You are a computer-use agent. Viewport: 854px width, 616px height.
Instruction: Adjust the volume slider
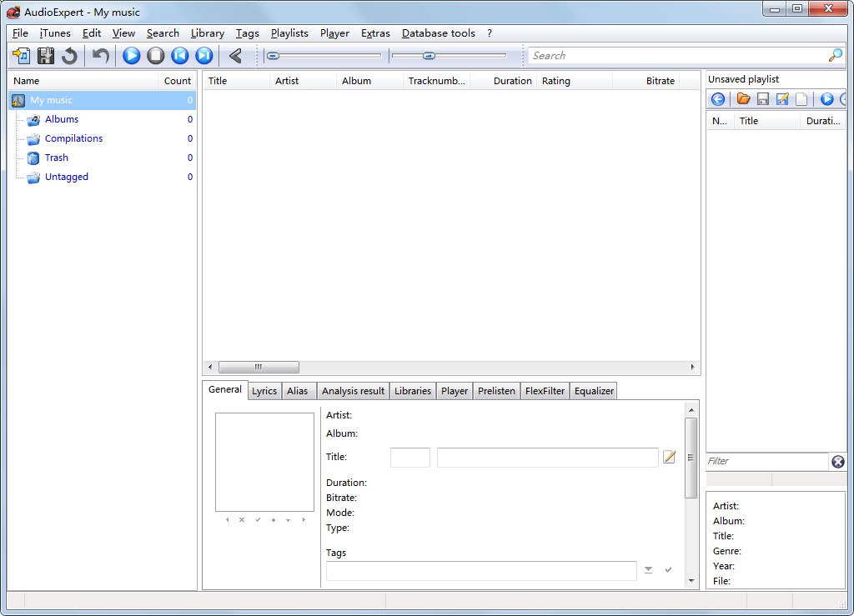[430, 55]
